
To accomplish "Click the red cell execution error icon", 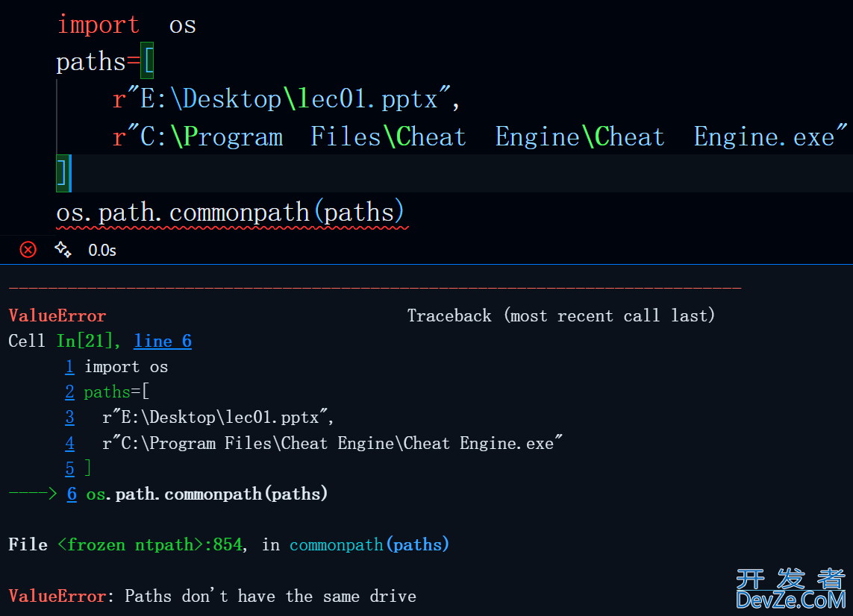I will pos(28,250).
